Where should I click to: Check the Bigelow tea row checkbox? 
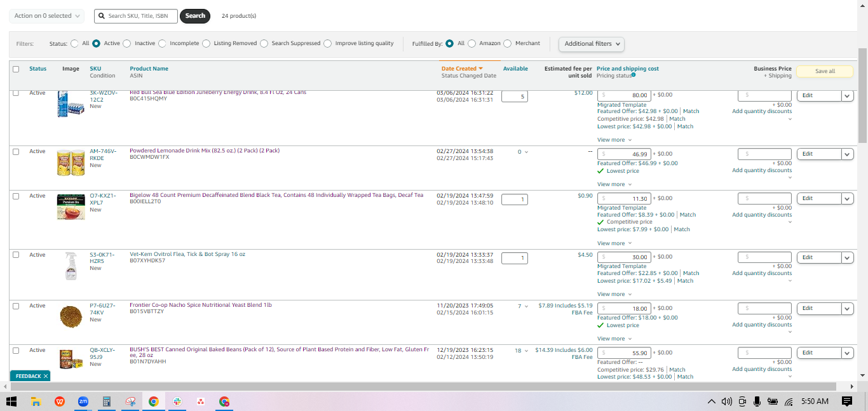tap(16, 196)
